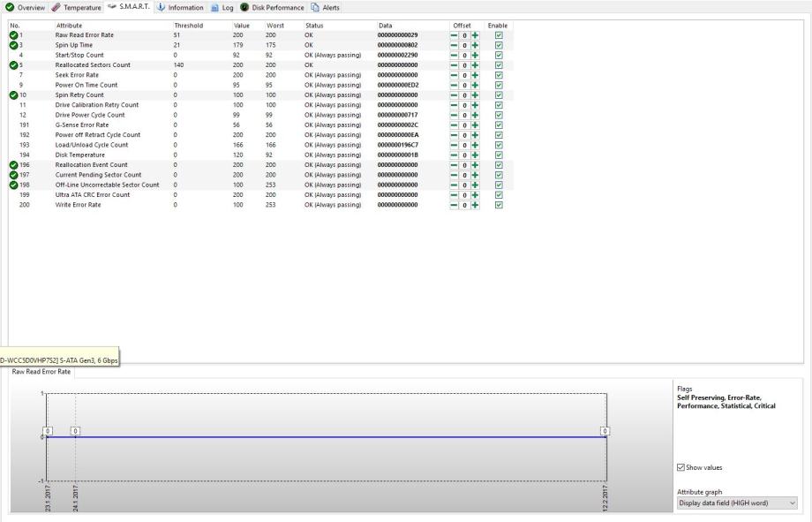
Task: Select the Raw Read Error Rate graph tab
Action: [x=41, y=372]
